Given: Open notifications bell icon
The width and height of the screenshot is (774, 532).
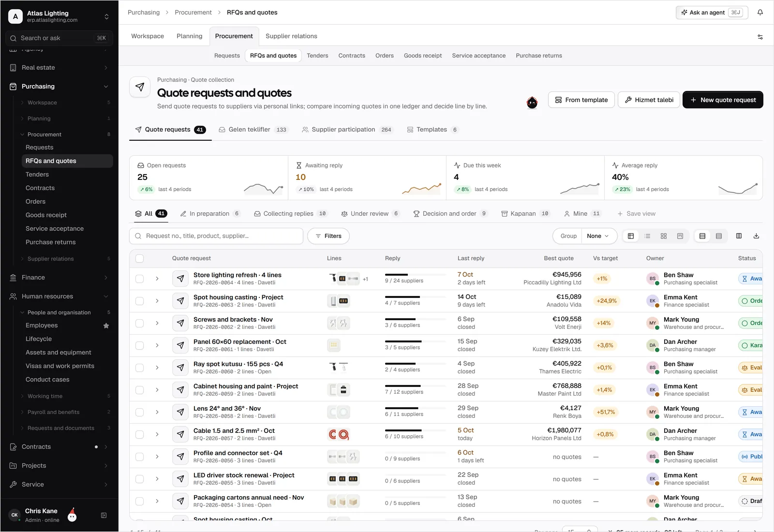Looking at the screenshot, I should click(x=760, y=13).
